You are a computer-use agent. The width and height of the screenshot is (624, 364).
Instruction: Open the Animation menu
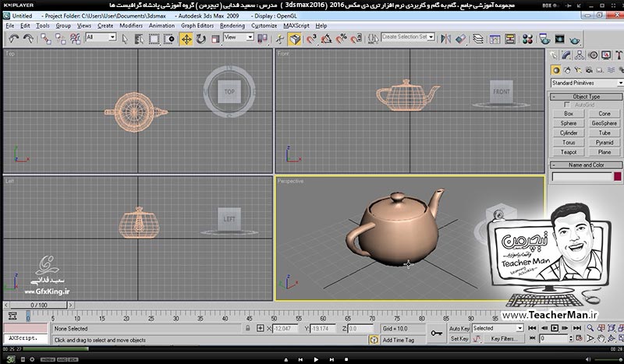coord(161,26)
